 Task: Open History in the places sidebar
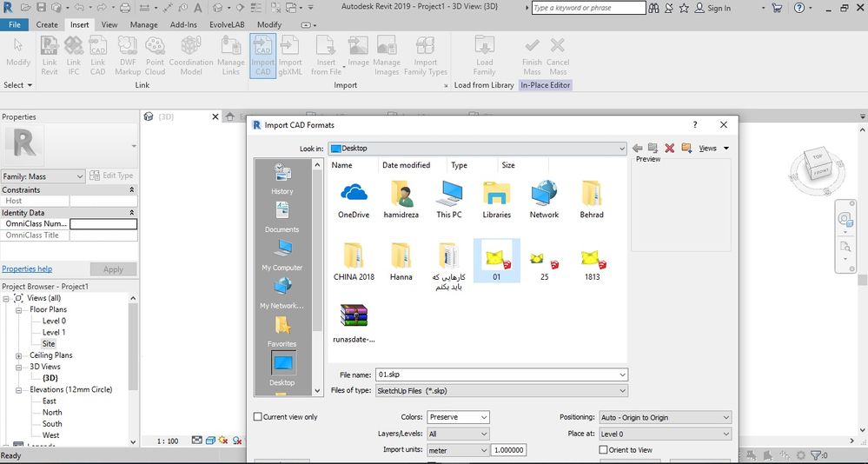coord(282,179)
